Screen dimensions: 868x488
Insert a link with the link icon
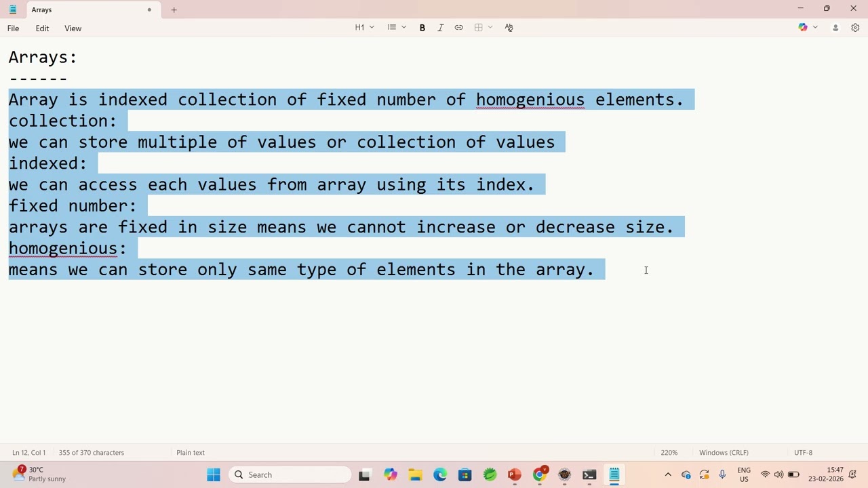pyautogui.click(x=458, y=28)
